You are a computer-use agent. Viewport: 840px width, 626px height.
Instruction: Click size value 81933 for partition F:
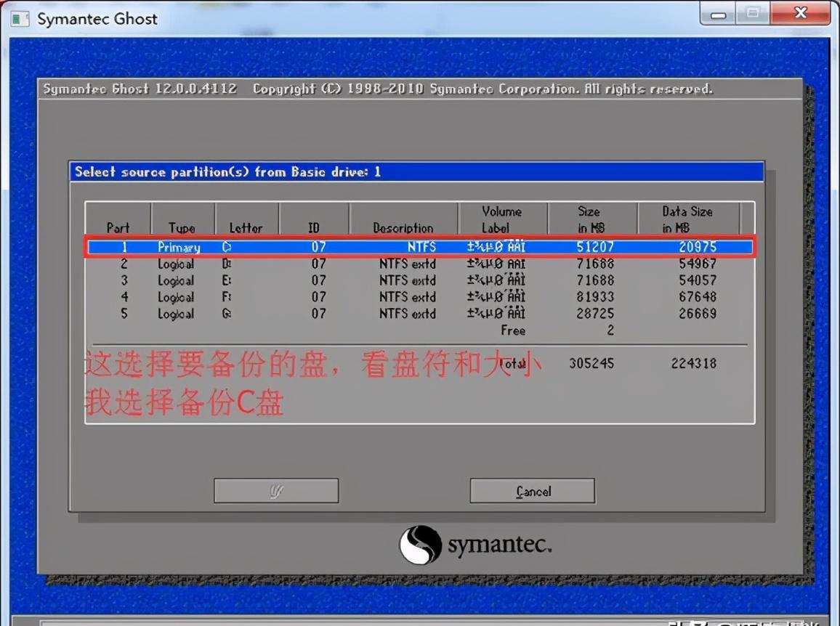(595, 297)
